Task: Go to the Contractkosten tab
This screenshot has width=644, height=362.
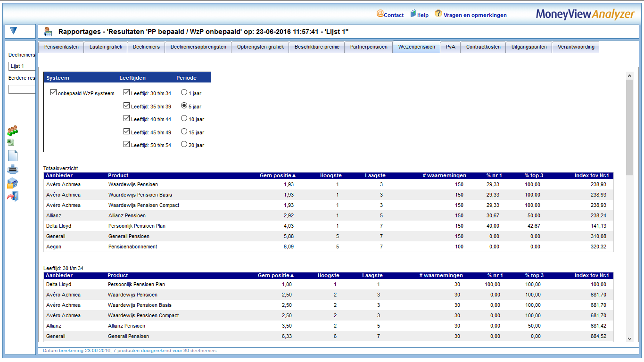Action: coord(483,47)
